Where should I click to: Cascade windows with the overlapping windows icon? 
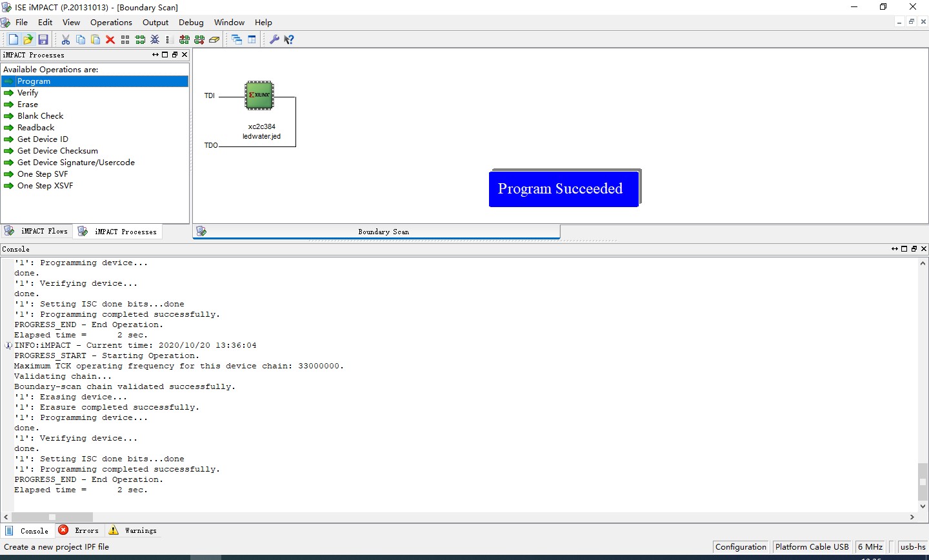pos(237,39)
